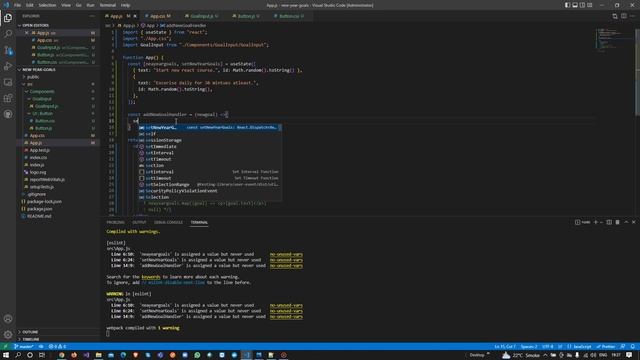Image resolution: width=640 pixels, height=360 pixels.
Task: Kill the terminal with trash icon
Action: [618, 222]
